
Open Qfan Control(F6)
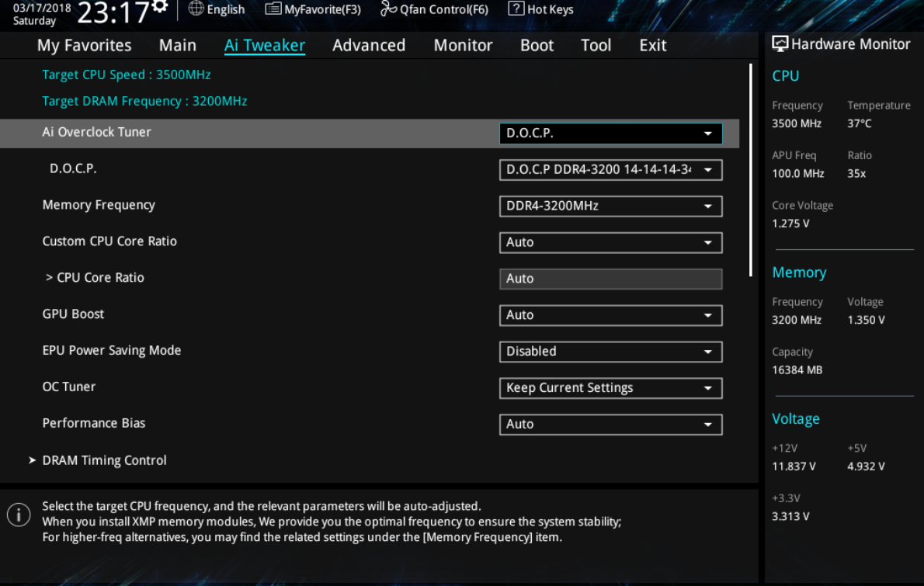[x=434, y=9]
